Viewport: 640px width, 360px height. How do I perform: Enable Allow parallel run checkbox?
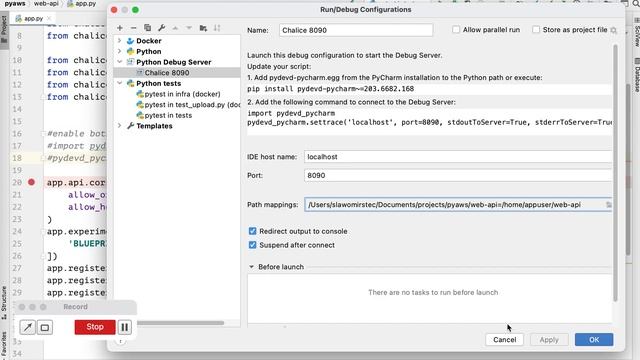456,29
